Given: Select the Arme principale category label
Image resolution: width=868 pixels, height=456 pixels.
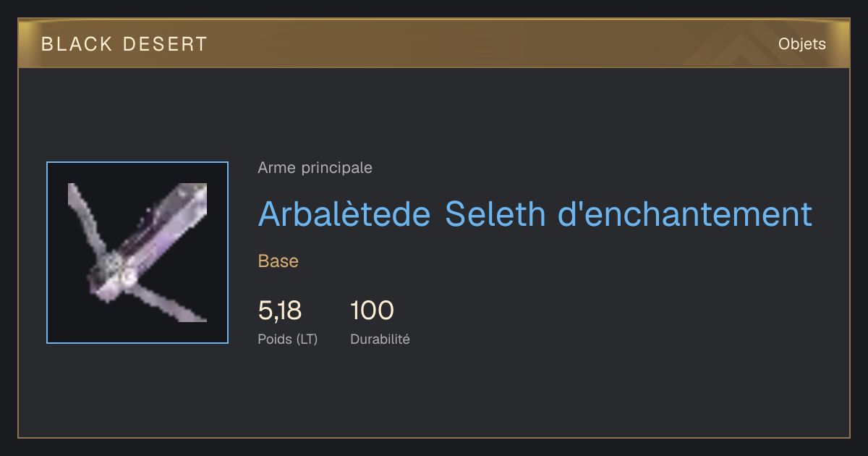Looking at the screenshot, I should point(315,168).
